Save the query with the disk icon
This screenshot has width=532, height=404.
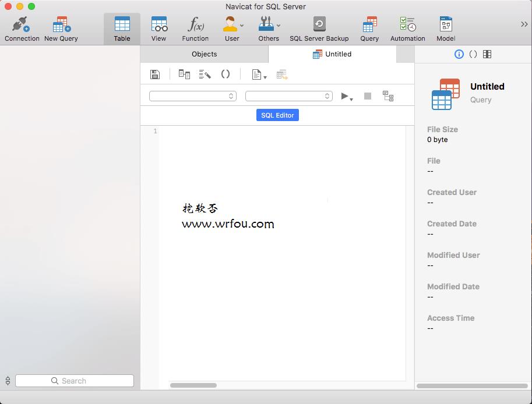[155, 75]
